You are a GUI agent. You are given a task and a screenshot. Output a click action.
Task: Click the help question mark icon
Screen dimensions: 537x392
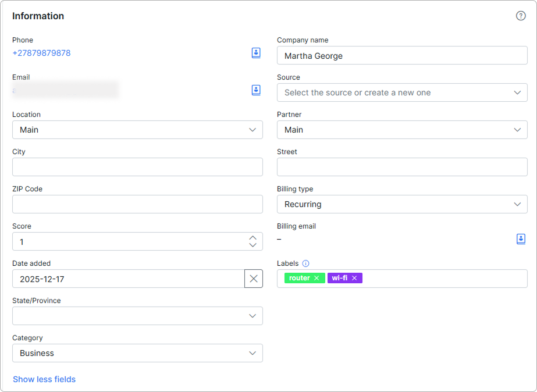click(x=521, y=16)
